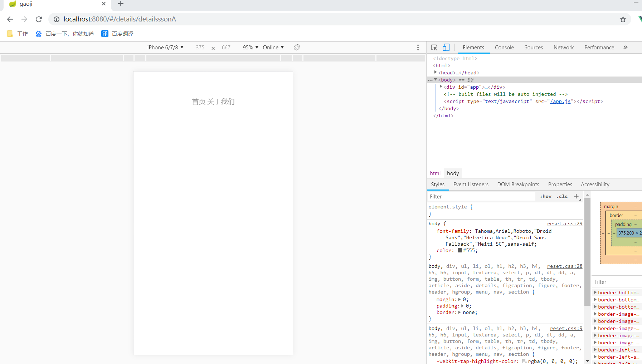Open device toolbar more options
The width and height of the screenshot is (642, 364).
(418, 48)
